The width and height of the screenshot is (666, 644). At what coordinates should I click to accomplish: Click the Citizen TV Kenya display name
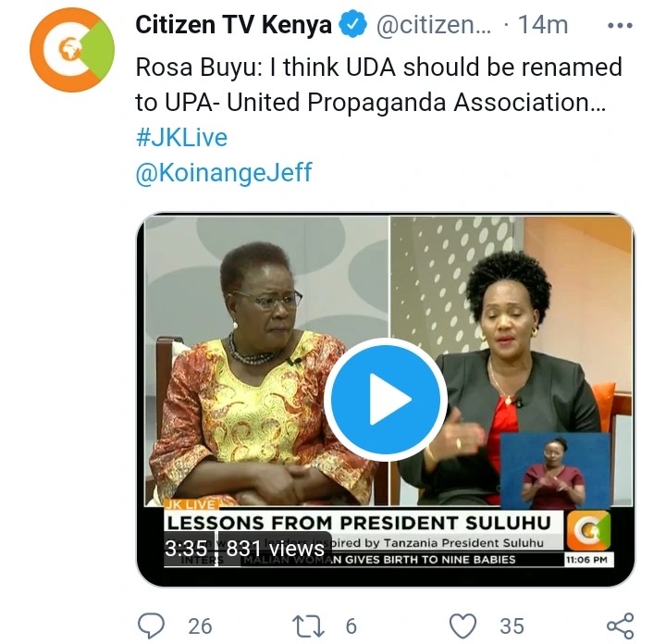click(234, 25)
